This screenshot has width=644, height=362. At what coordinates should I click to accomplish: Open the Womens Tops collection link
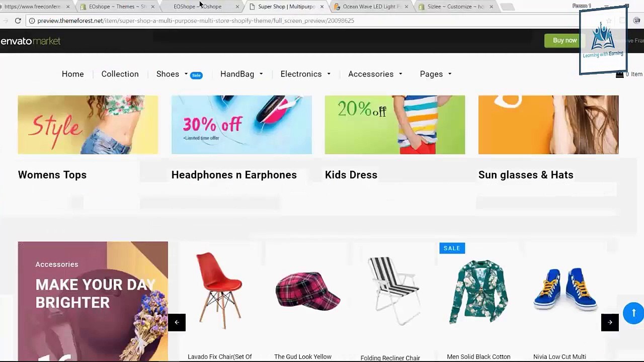[52, 175]
